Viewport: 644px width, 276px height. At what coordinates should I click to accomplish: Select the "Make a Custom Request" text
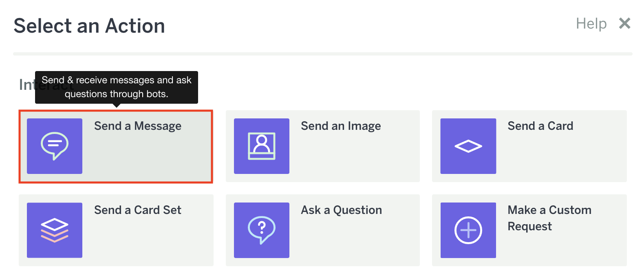click(x=549, y=218)
